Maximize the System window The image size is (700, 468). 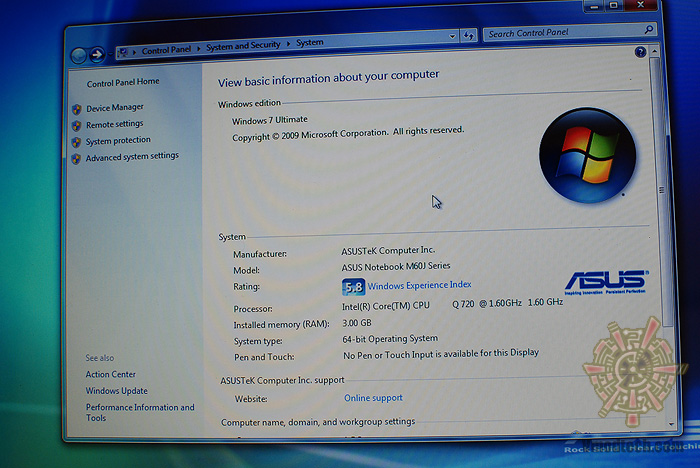[x=614, y=5]
